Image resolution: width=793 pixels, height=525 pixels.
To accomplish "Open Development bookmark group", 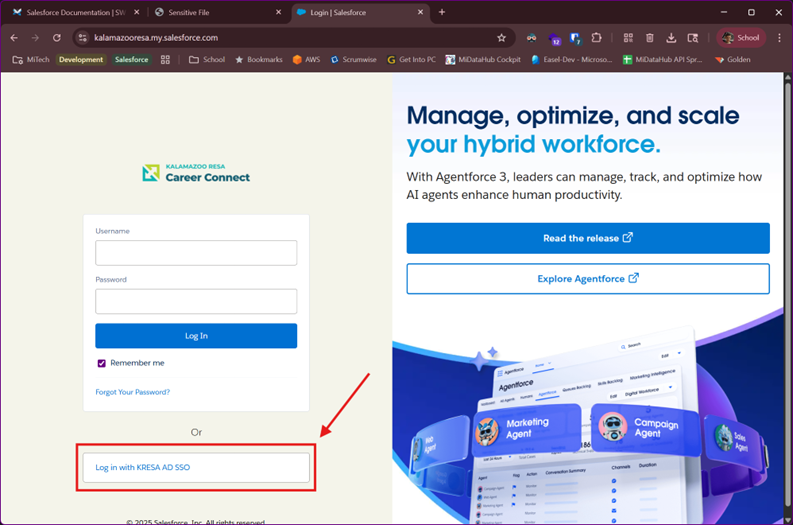I will pos(81,60).
